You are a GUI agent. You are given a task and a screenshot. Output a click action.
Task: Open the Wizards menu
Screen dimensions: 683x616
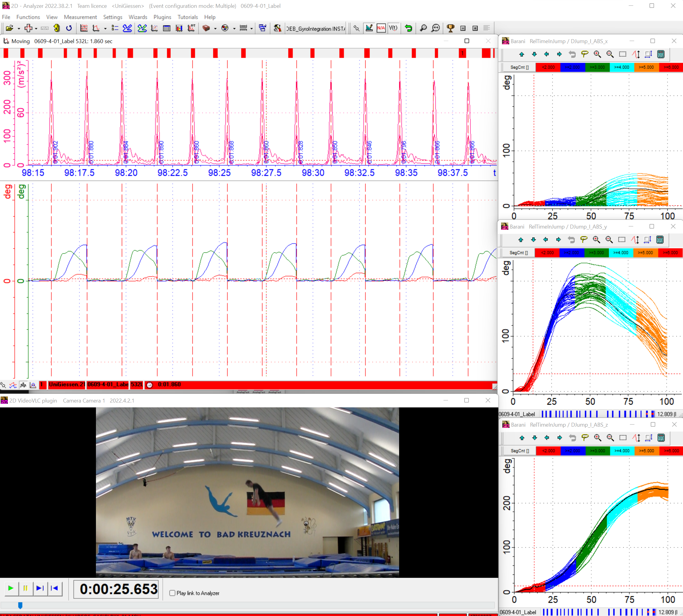[x=138, y=17]
